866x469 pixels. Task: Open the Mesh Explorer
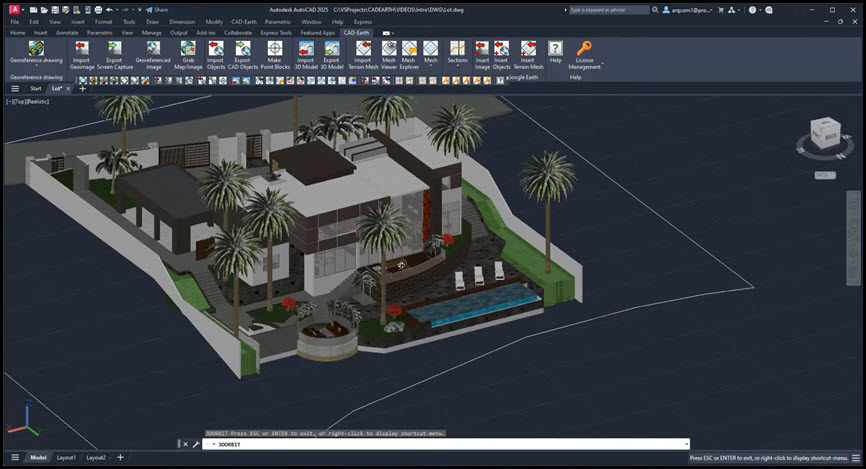409,55
